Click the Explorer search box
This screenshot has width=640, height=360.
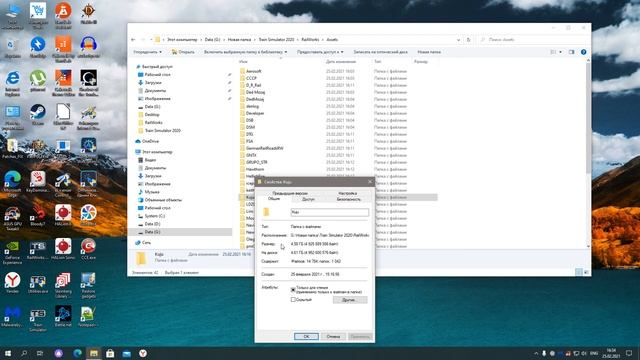[x=533, y=40]
